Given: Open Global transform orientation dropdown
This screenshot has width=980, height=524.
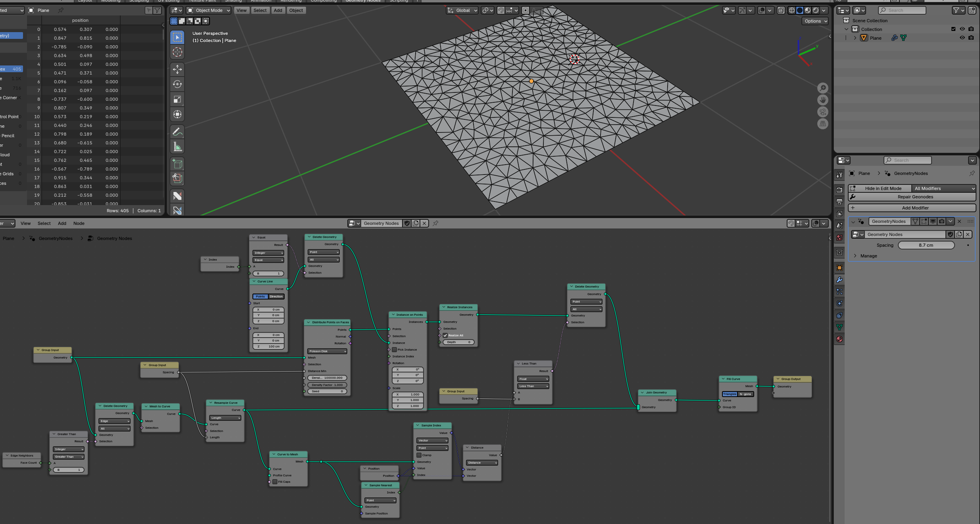Looking at the screenshot, I should 462,10.
